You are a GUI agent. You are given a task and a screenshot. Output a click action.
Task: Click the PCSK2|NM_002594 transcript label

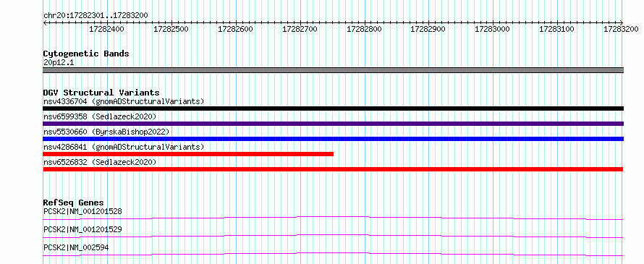point(76,247)
